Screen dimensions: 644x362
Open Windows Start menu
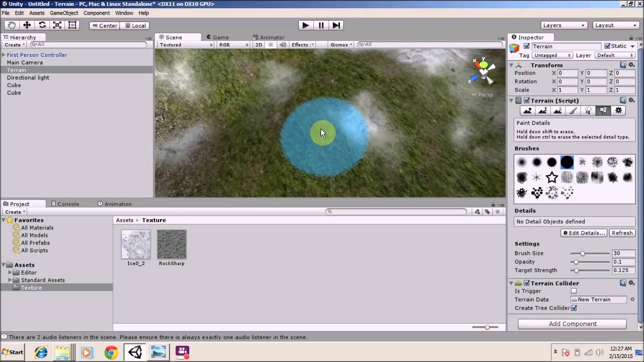(13, 352)
